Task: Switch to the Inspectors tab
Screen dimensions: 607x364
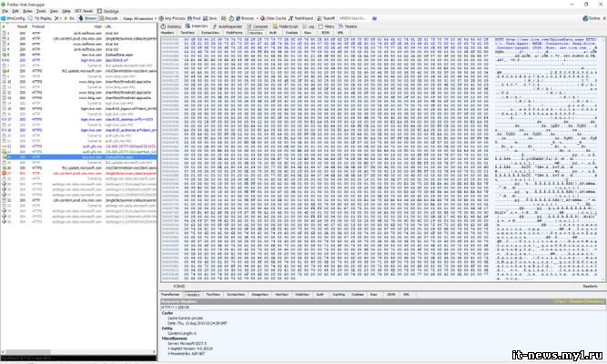Action: click(x=197, y=26)
